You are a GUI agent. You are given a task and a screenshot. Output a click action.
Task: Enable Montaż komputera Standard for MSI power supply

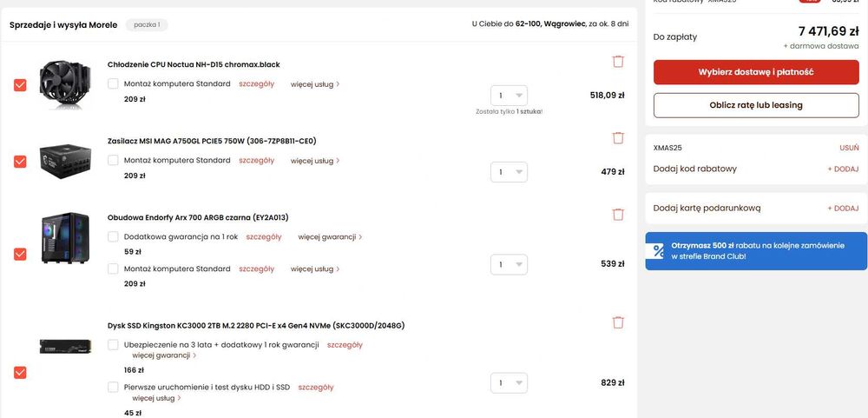pyautogui.click(x=114, y=161)
